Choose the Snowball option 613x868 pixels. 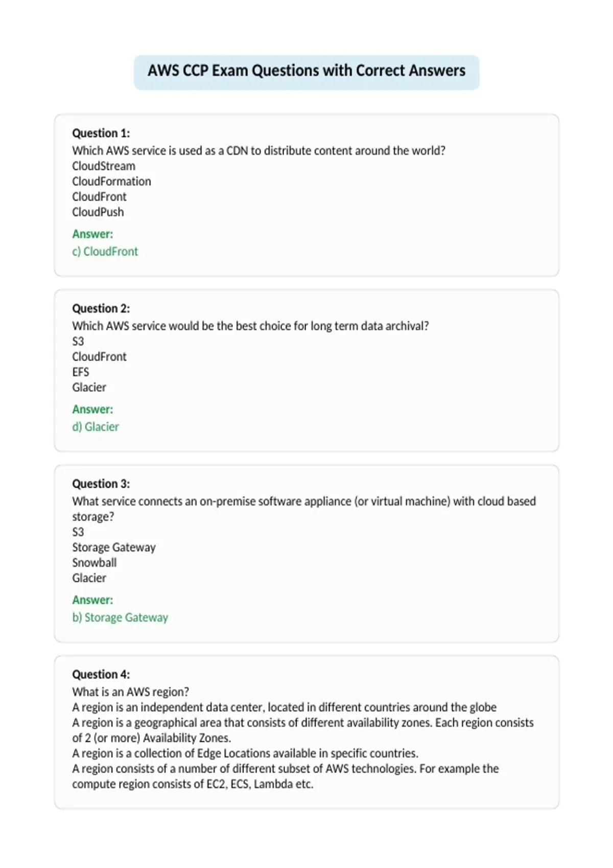(95, 563)
